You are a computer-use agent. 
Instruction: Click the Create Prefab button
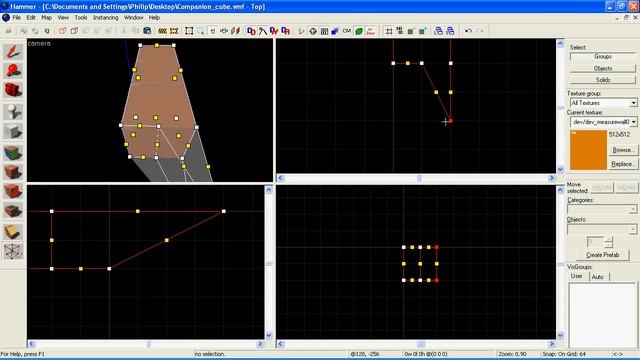click(x=602, y=255)
